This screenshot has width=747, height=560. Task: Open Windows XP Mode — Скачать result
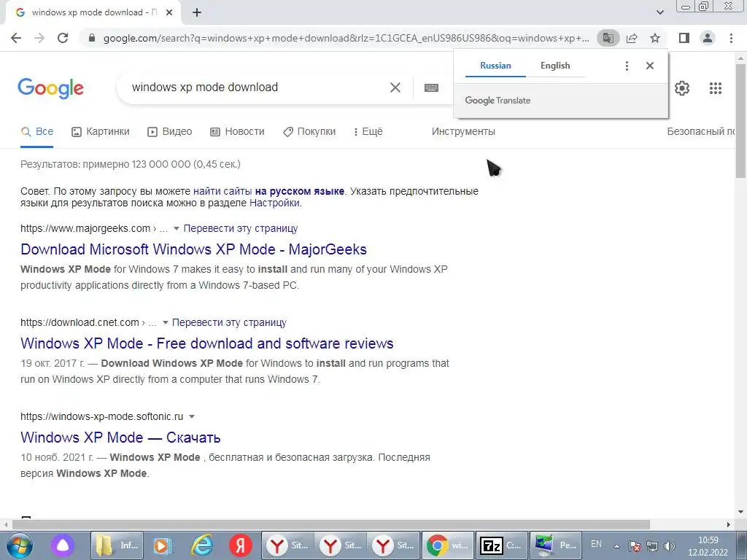tap(120, 437)
